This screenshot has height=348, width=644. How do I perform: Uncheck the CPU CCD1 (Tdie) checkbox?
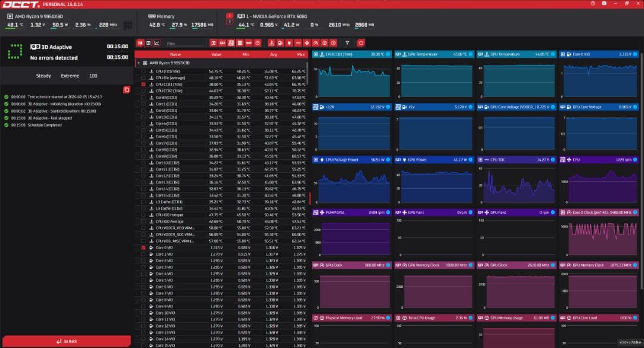click(x=143, y=85)
